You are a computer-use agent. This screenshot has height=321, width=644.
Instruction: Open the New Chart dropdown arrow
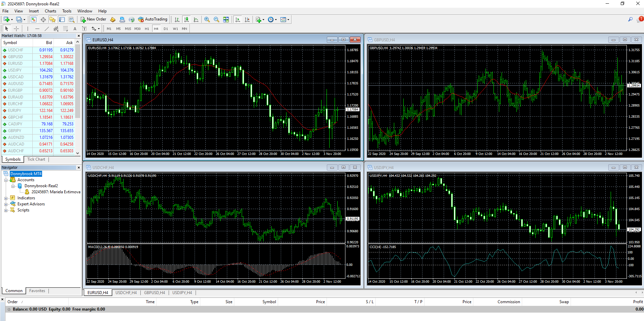(x=12, y=19)
